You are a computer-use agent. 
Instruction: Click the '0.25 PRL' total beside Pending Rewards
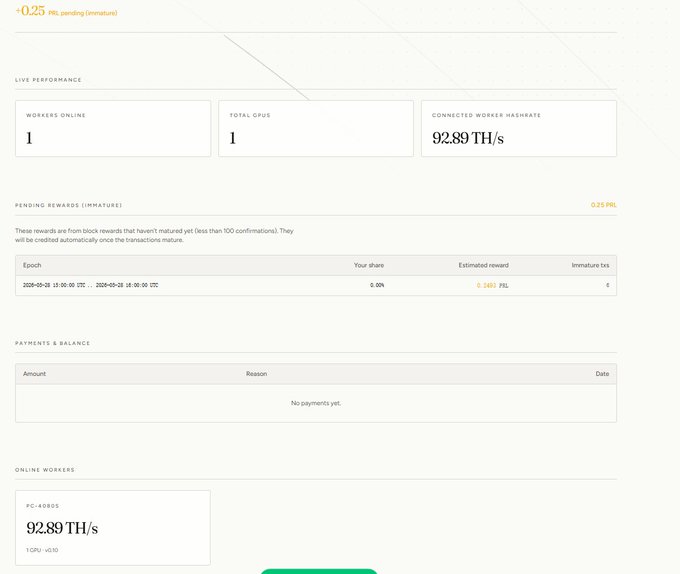tap(603, 205)
